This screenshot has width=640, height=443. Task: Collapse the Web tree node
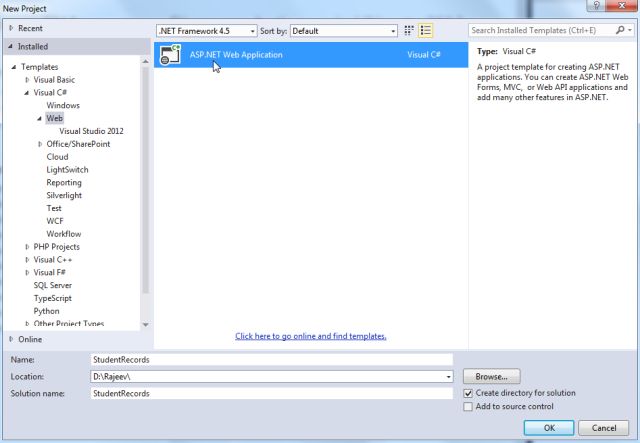(x=40, y=118)
